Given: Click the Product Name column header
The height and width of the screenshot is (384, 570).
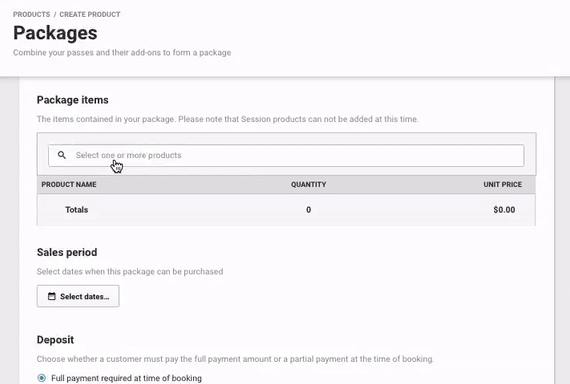Looking at the screenshot, I should click(69, 184).
